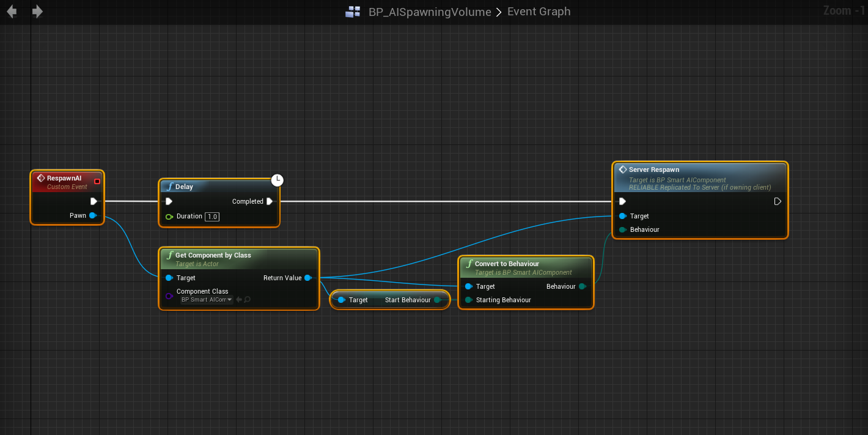The image size is (868, 435).
Task: Open the Component Class dropdown
Action: coord(207,300)
